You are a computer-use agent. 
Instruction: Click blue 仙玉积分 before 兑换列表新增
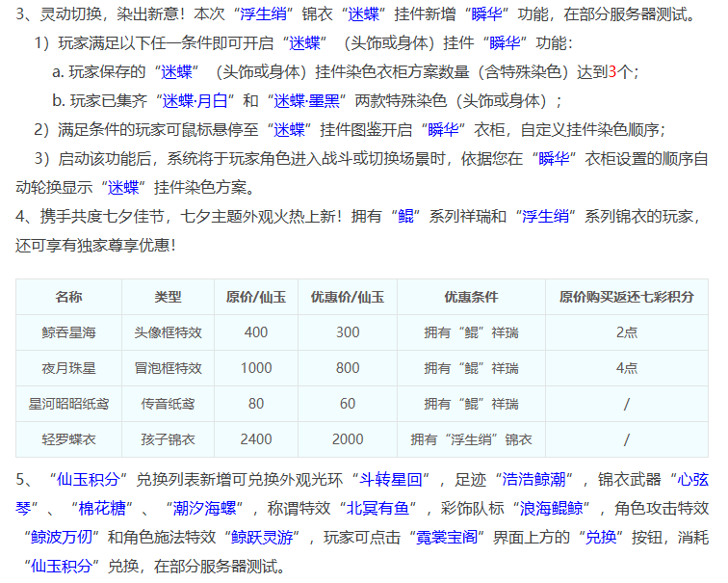[x=89, y=479]
